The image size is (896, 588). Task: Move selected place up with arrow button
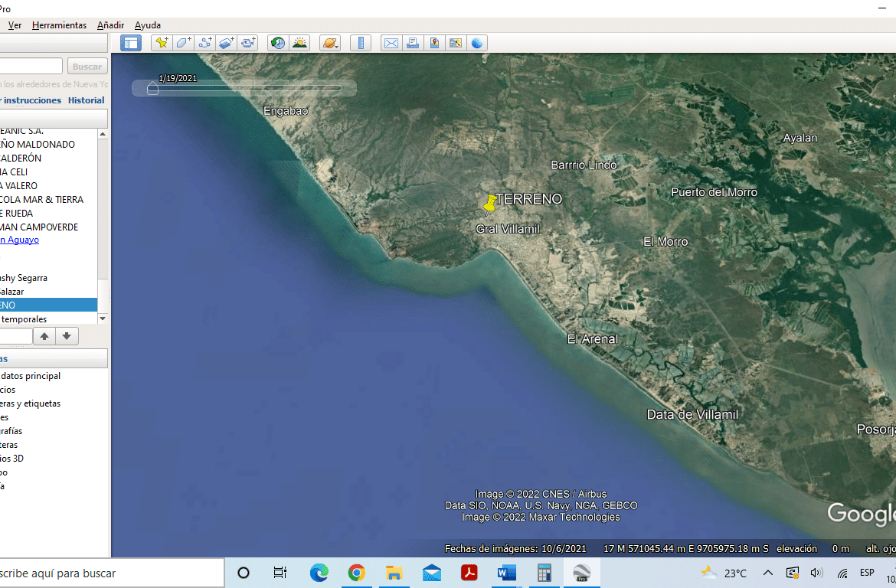point(44,336)
